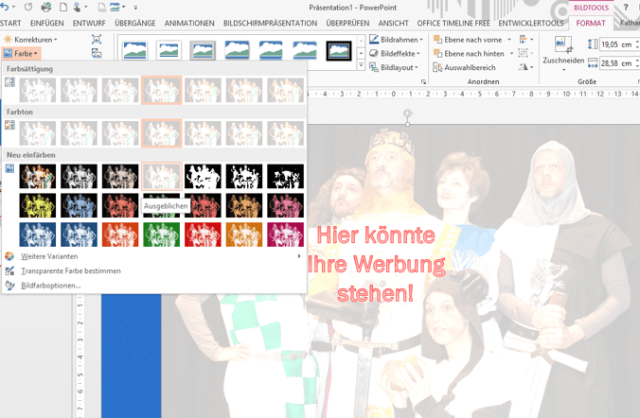Open the Bildrahmen dropdown
The height and width of the screenshot is (418, 640).
(396, 40)
